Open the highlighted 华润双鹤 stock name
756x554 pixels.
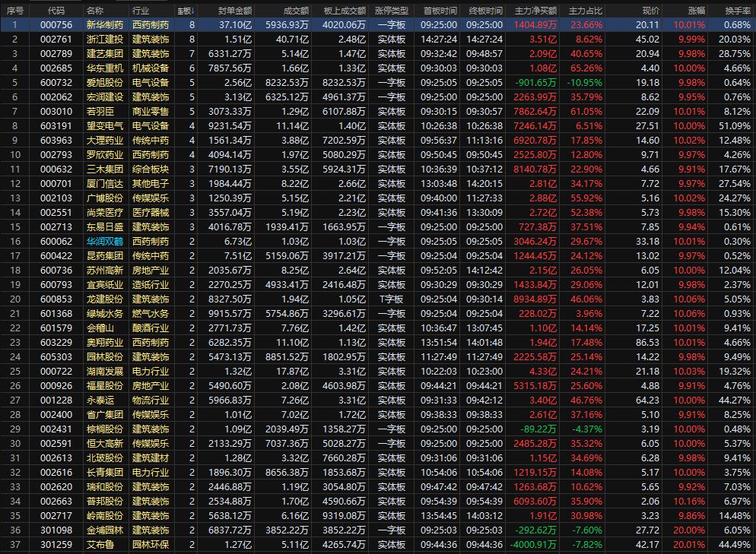pos(105,242)
